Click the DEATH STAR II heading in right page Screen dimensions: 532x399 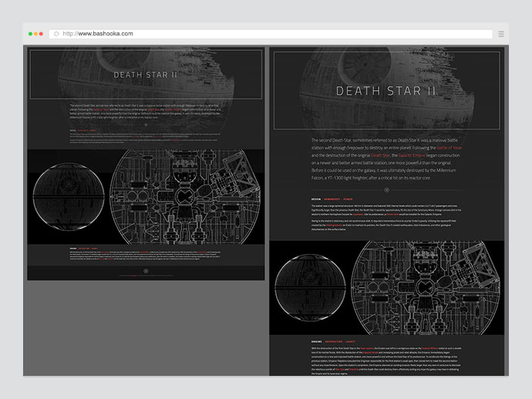(386, 91)
